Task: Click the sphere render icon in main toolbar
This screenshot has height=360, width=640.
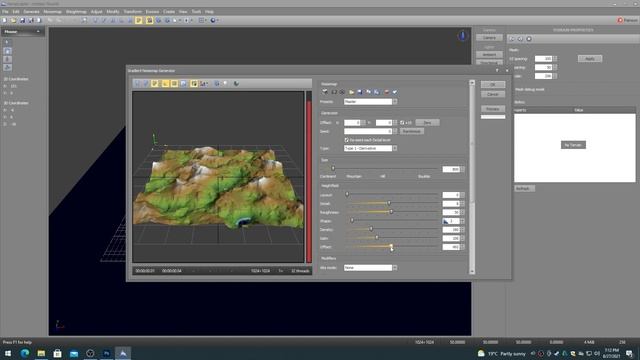Action: pos(213,20)
